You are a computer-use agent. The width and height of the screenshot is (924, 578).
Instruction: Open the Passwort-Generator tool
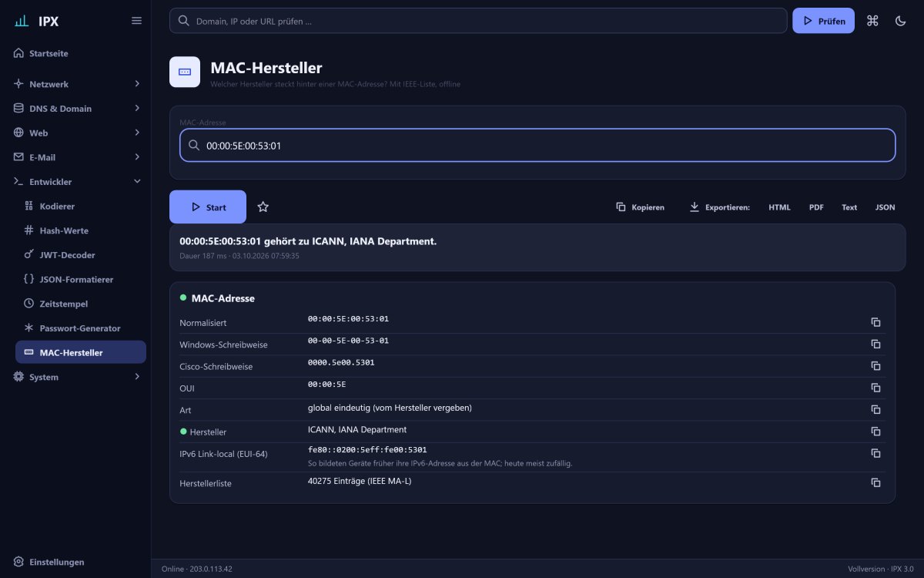(81, 328)
